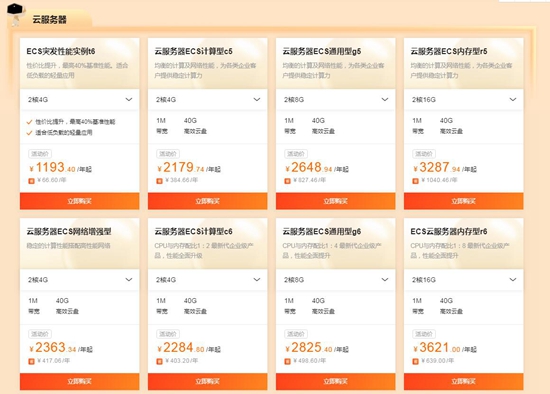The width and height of the screenshot is (550, 394).
Task: Click the orange coupon icon under ¥2363.34 price
Action: click(x=31, y=361)
